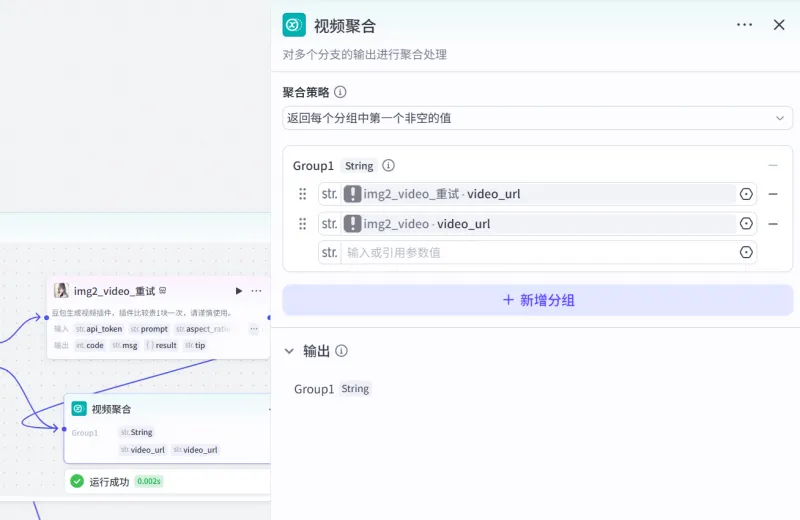
Task: Click the code output tag
Action: [89, 345]
